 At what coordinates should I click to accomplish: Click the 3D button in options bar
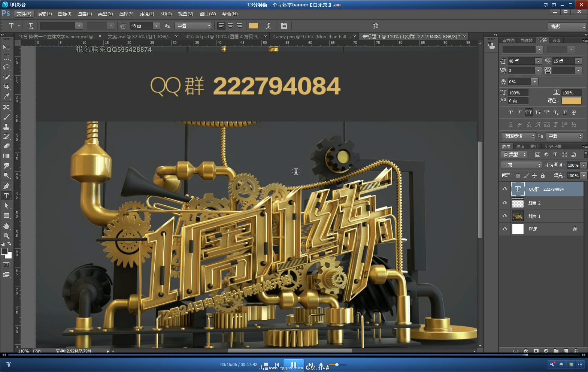[x=375, y=26]
